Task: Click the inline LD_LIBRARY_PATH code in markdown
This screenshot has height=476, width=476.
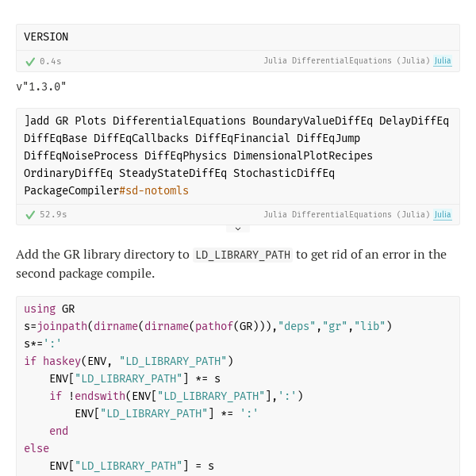Action: click(244, 255)
